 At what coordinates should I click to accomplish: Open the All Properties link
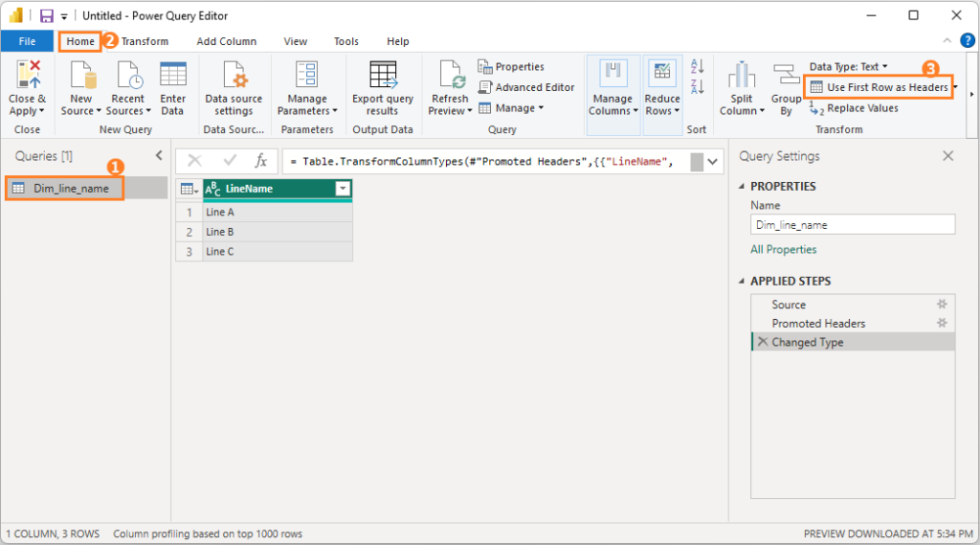click(783, 249)
